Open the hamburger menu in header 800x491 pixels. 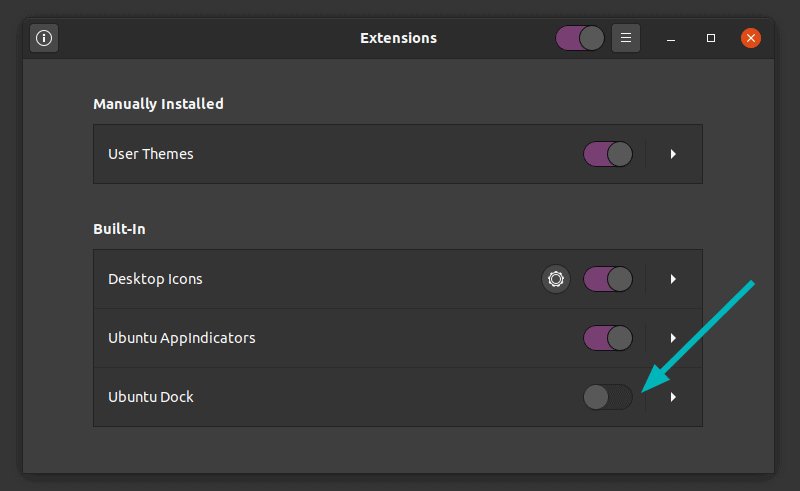point(626,39)
